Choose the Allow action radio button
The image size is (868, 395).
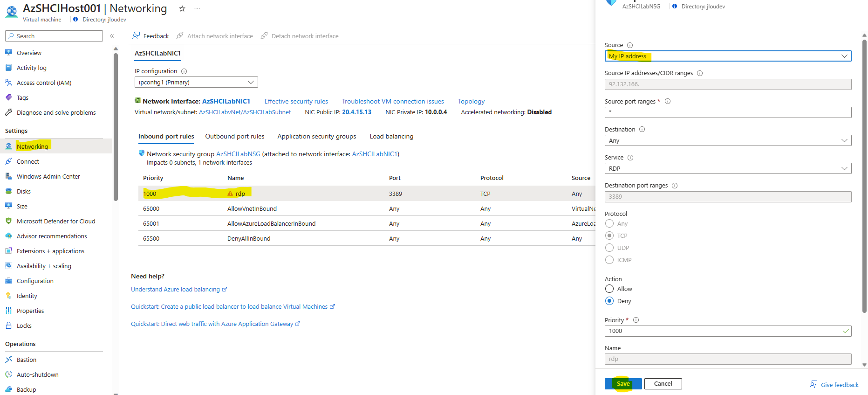tap(609, 289)
